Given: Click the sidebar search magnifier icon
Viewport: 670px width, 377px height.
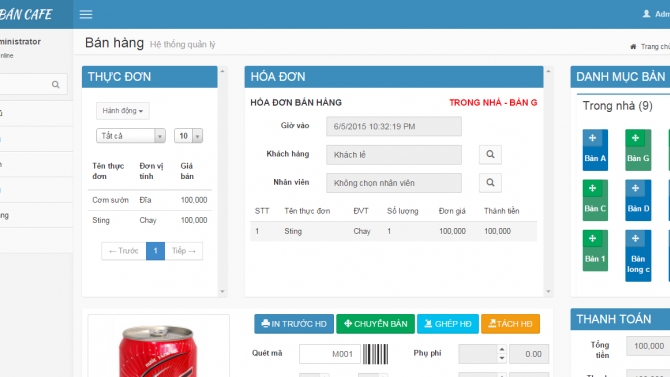Looking at the screenshot, I should (56, 85).
